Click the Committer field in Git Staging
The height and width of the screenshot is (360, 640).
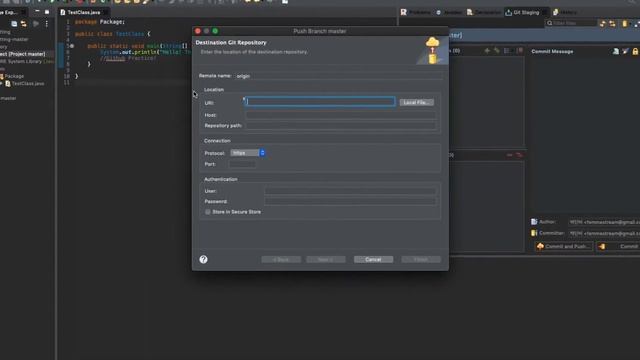click(x=604, y=233)
